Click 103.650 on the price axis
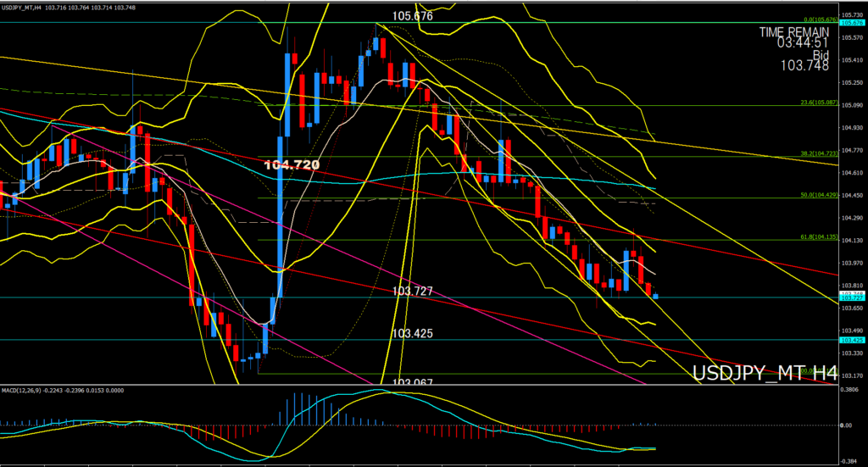 point(852,308)
